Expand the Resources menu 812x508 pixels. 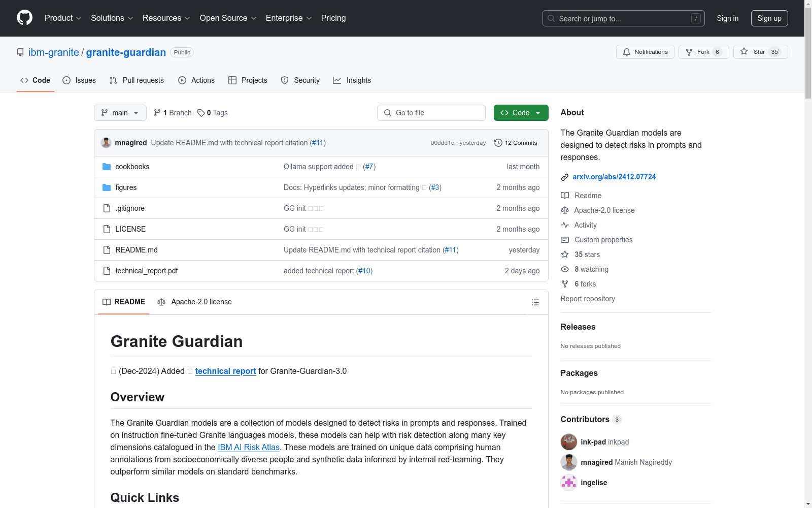pos(166,18)
